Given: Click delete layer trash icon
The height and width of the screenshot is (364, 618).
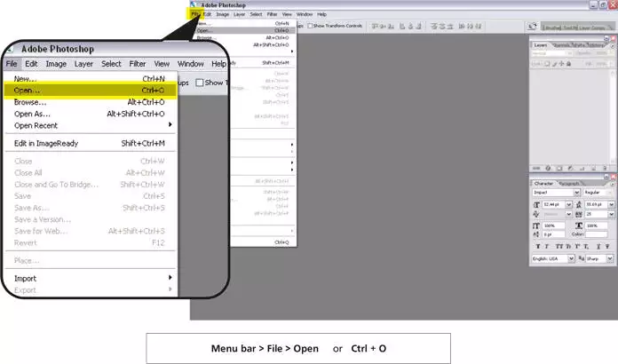Looking at the screenshot, I should pyautogui.click(x=605, y=168).
